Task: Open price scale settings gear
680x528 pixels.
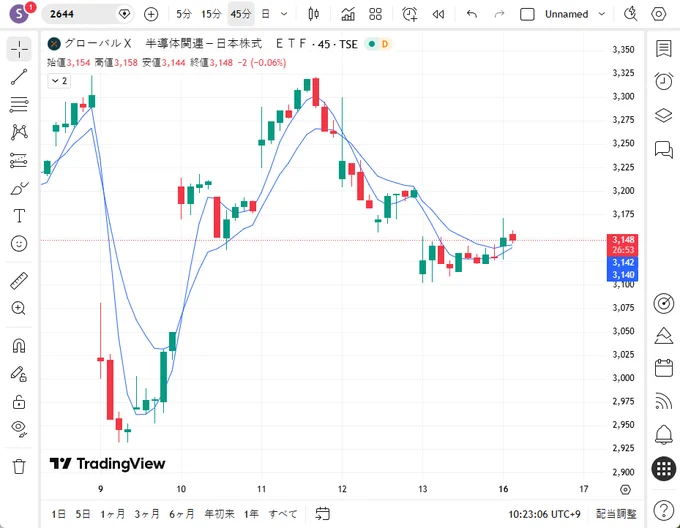Action: pos(625,490)
